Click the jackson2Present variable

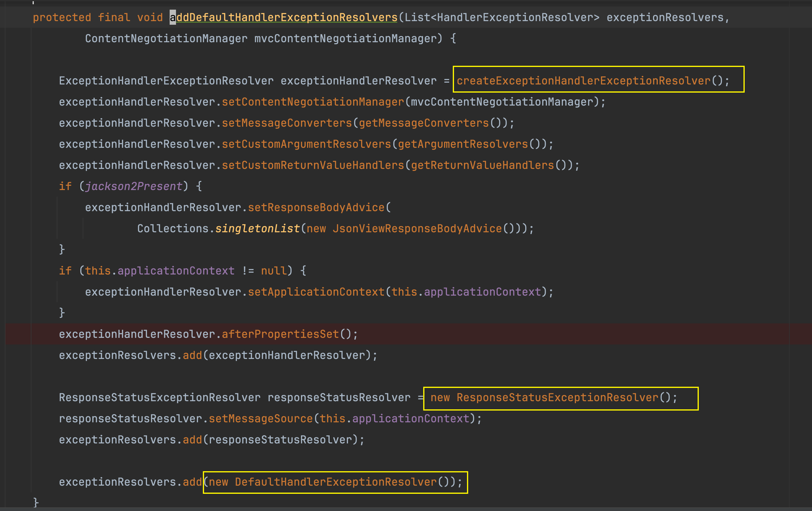click(134, 186)
